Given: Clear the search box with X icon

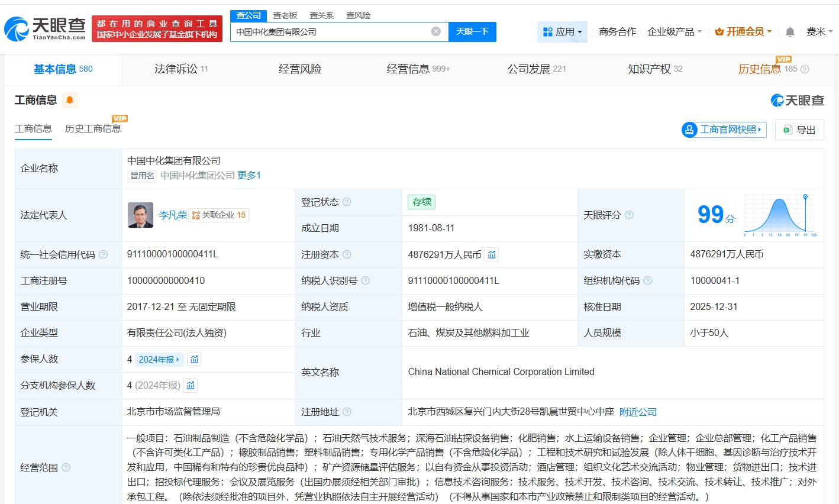Looking at the screenshot, I should [436, 31].
